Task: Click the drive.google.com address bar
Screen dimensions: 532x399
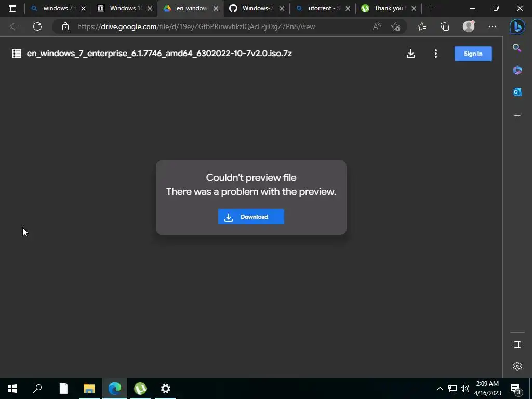Action: [x=196, y=26]
